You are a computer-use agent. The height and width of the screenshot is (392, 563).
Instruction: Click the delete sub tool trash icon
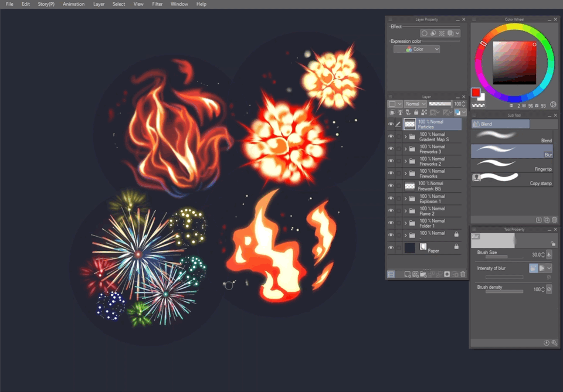554,220
